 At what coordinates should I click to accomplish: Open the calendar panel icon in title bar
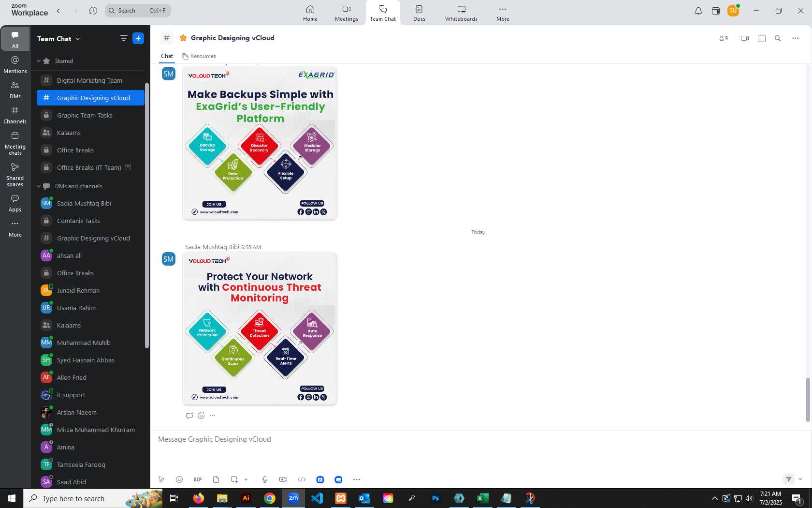pos(716,11)
